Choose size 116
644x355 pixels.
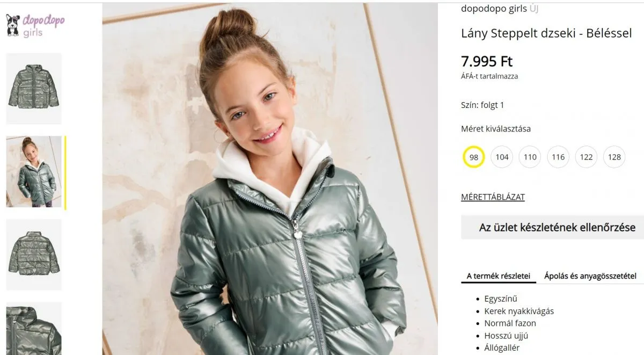(558, 157)
